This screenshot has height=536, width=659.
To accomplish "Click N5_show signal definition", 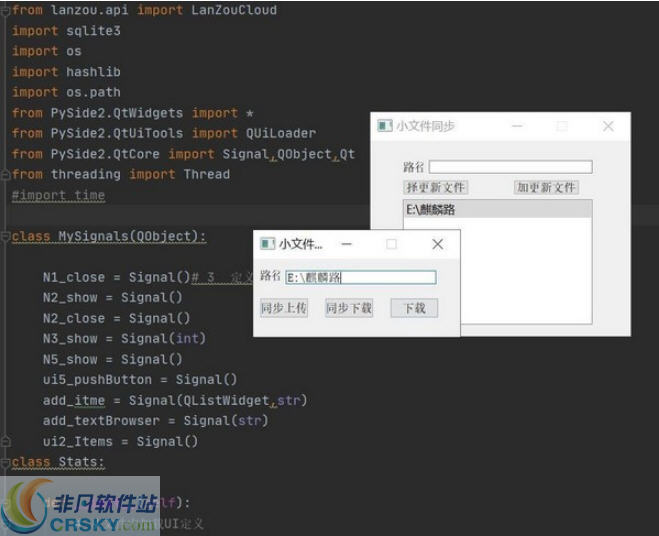I will coord(113,359).
